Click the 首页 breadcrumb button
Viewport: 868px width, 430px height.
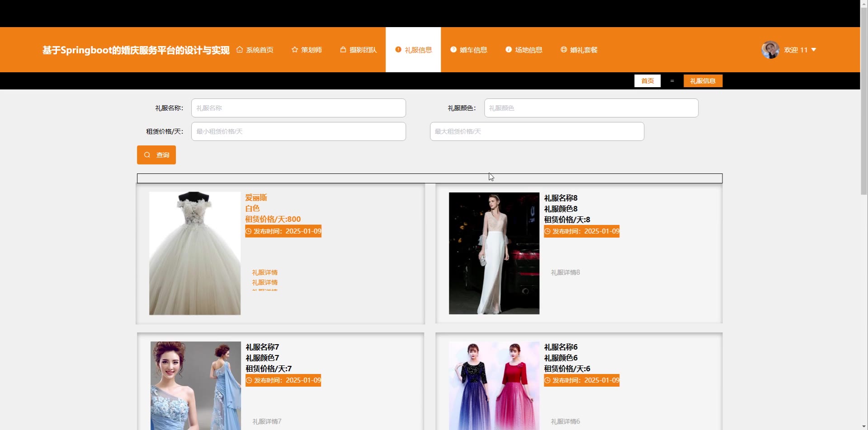click(647, 81)
